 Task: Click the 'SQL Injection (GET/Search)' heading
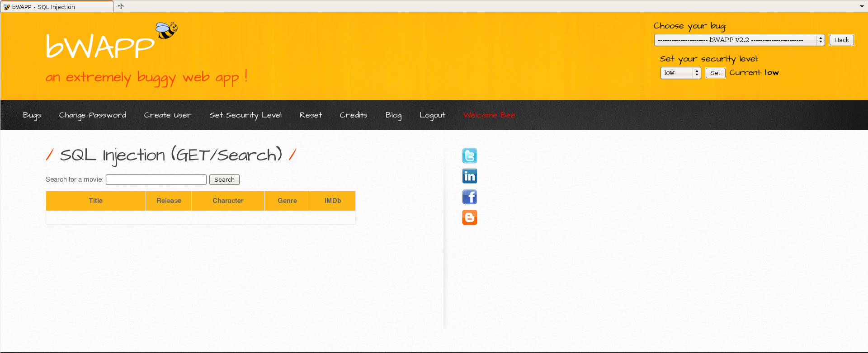(171, 155)
